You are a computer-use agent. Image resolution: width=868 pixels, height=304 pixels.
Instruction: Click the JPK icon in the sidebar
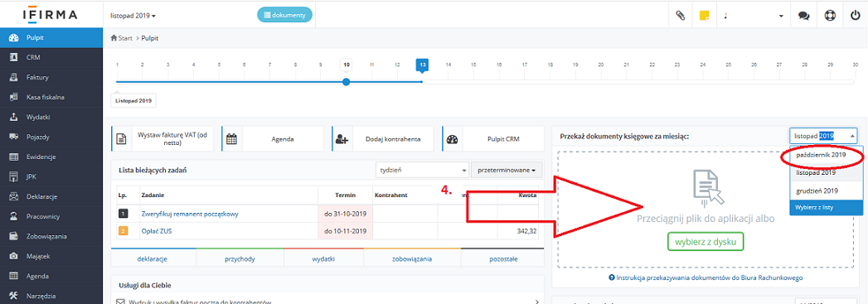coord(14,177)
